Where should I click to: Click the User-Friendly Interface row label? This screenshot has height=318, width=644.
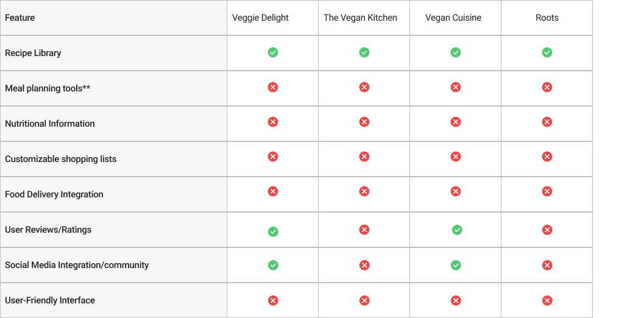tap(50, 300)
